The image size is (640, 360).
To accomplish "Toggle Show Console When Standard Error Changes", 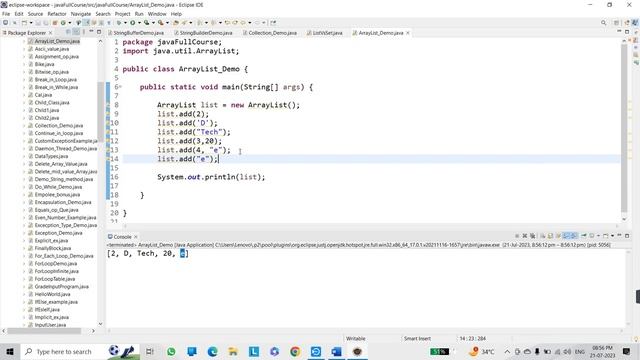I will pyautogui.click(x=573, y=236).
